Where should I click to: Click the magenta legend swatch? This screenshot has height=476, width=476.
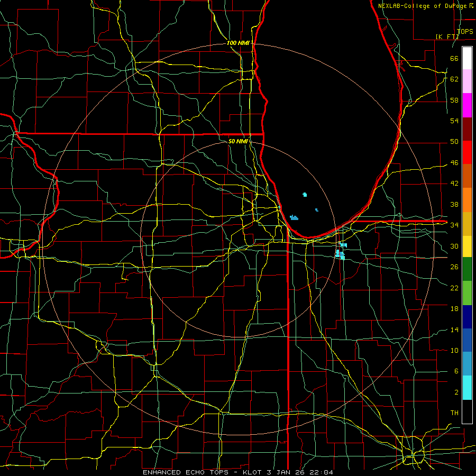(467, 105)
